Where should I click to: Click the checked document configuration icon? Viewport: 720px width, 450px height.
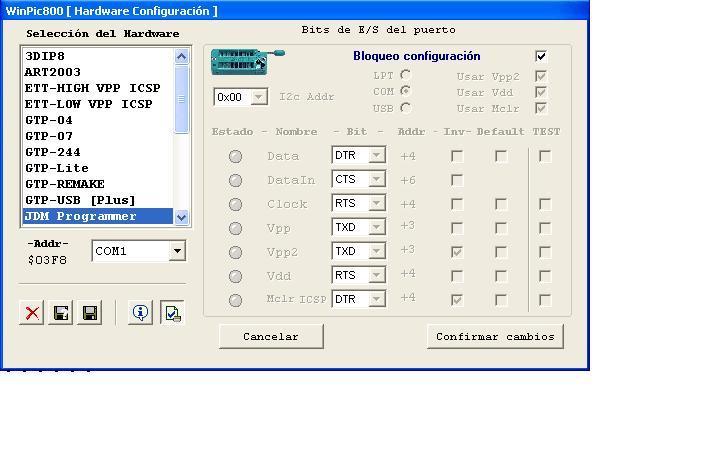(x=172, y=313)
